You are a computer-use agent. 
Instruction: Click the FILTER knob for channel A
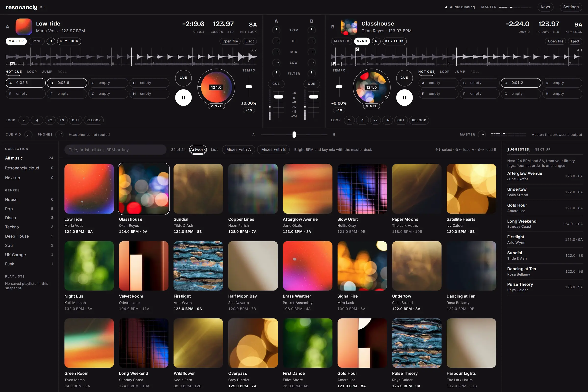[x=276, y=73]
